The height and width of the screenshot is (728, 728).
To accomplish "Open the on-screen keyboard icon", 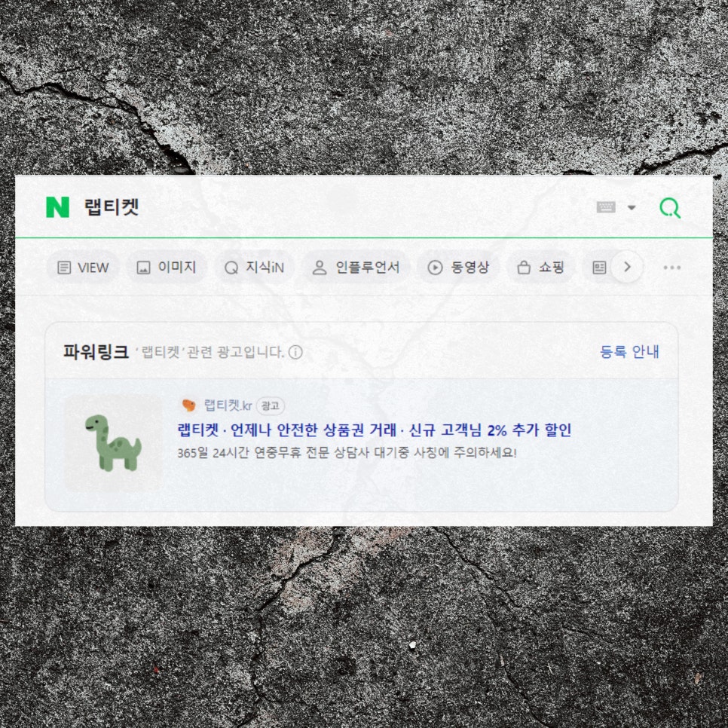I will click(x=606, y=207).
